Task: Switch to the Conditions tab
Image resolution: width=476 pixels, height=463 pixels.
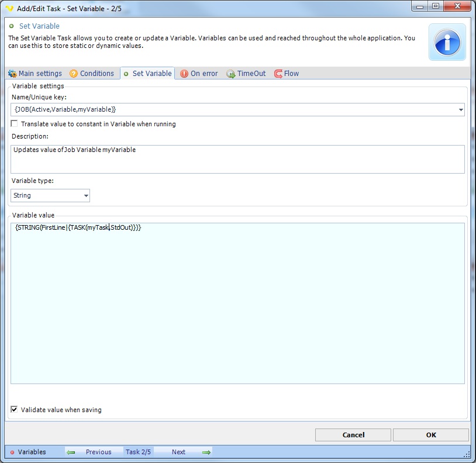Action: (96, 74)
